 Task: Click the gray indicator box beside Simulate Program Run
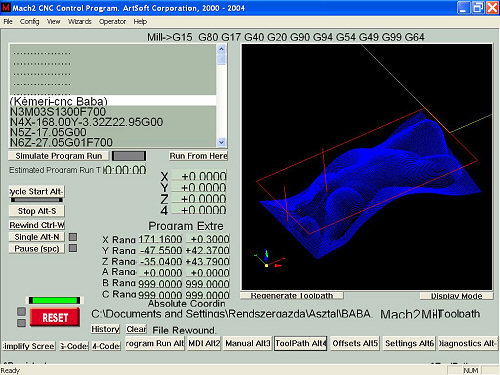point(129,156)
